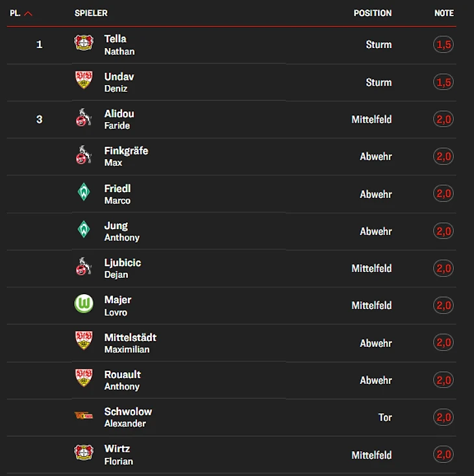Sort by the Note column header
The width and height of the screenshot is (474, 476).
click(x=444, y=13)
